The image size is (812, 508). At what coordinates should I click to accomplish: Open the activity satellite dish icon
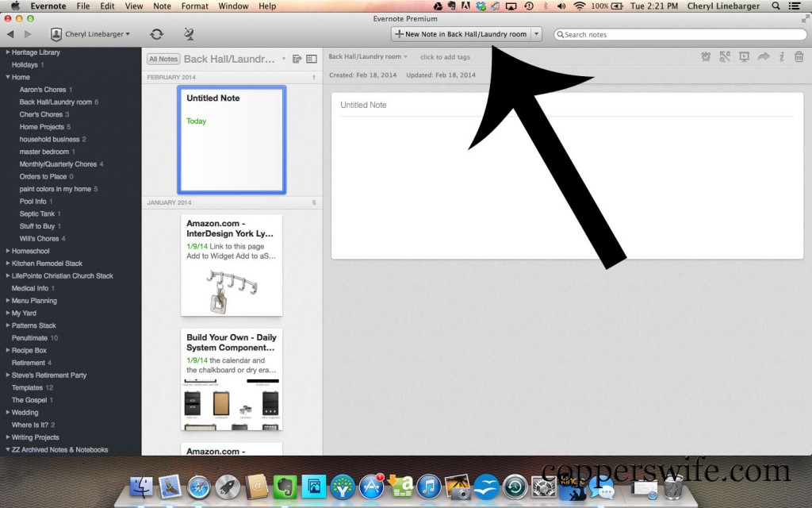click(189, 34)
